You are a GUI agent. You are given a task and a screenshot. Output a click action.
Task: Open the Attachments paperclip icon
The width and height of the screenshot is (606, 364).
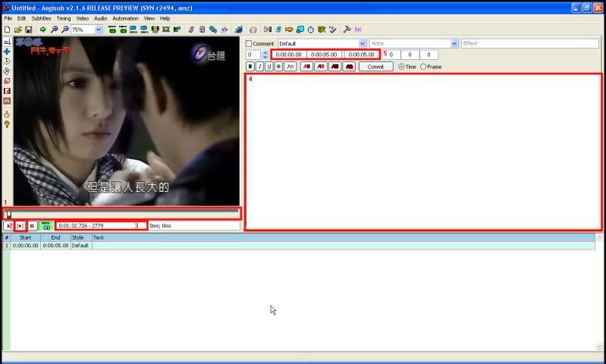212,30
